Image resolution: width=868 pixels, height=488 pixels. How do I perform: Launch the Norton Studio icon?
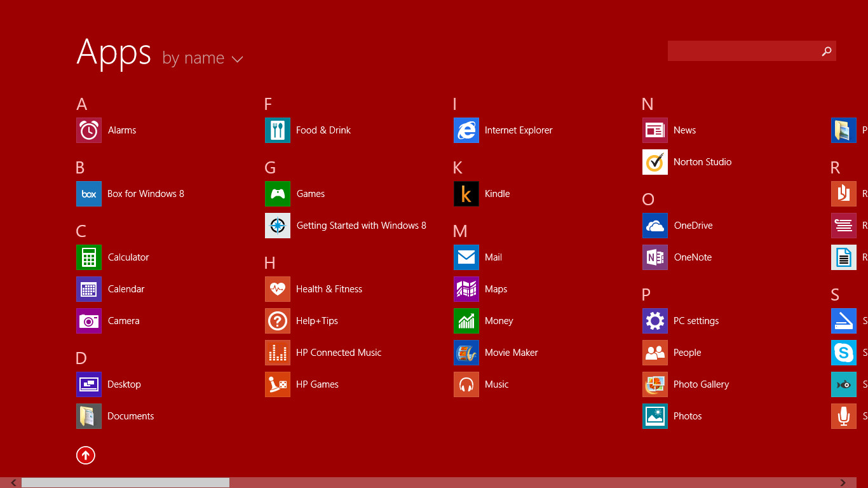point(655,162)
